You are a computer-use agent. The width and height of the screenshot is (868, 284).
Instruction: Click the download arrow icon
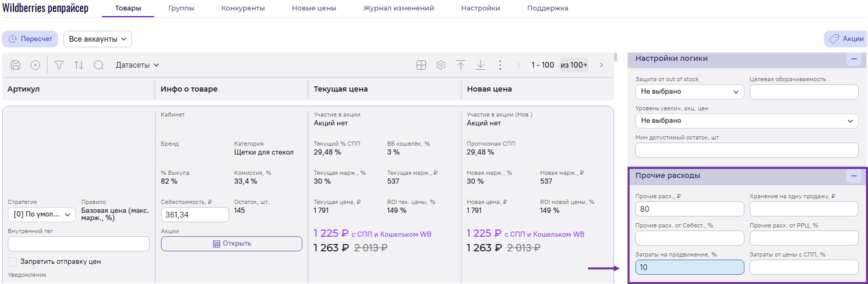480,65
